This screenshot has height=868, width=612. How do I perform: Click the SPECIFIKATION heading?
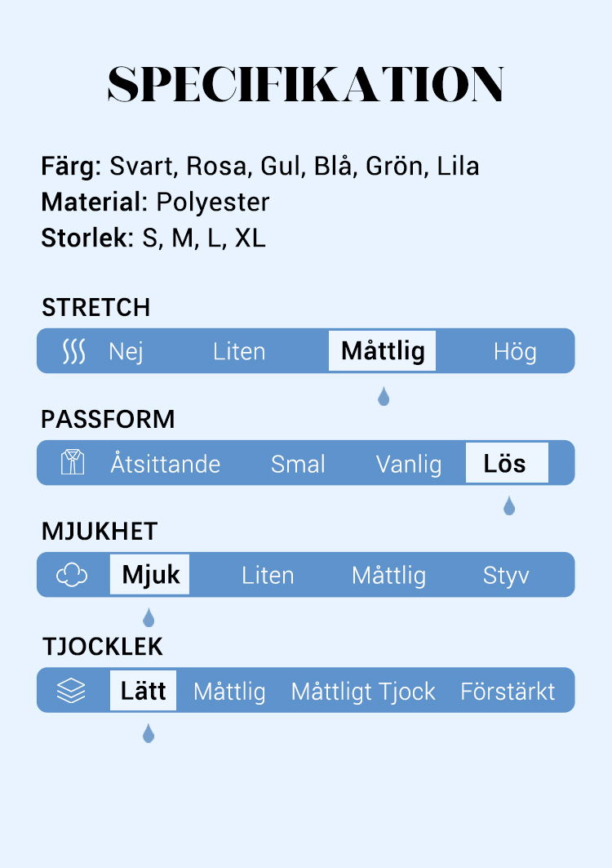coord(306,83)
